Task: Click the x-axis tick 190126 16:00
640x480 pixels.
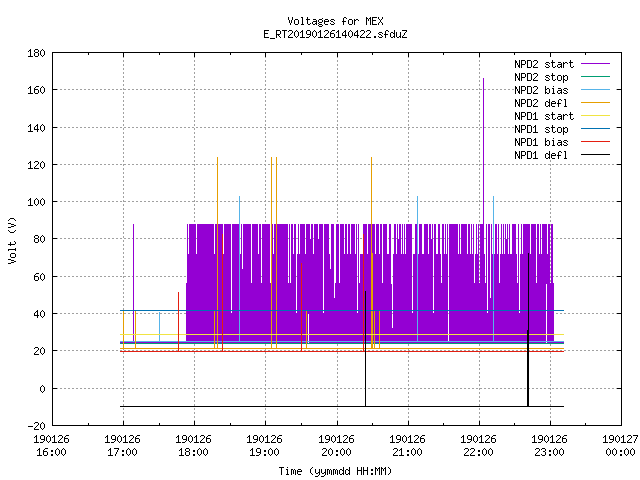Action: point(51,446)
